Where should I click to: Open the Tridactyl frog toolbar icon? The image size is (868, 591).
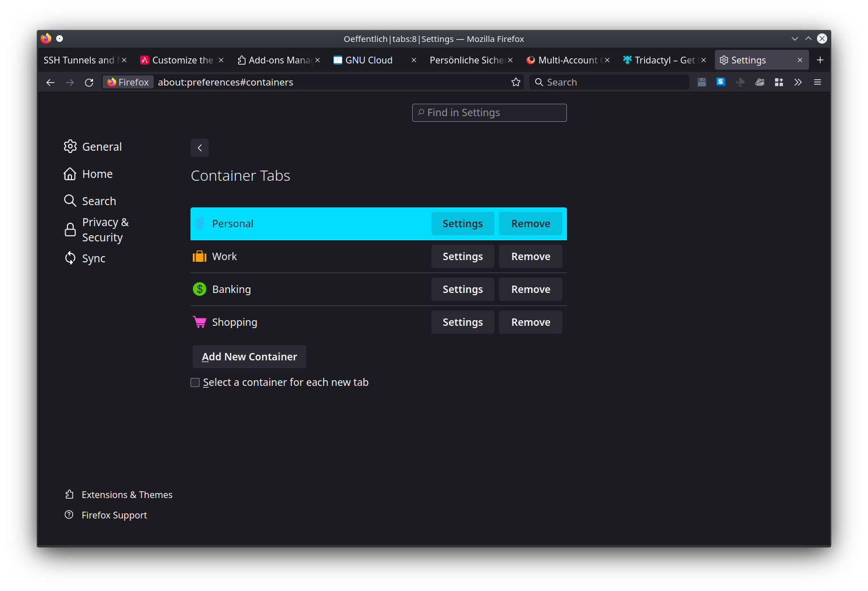point(760,82)
